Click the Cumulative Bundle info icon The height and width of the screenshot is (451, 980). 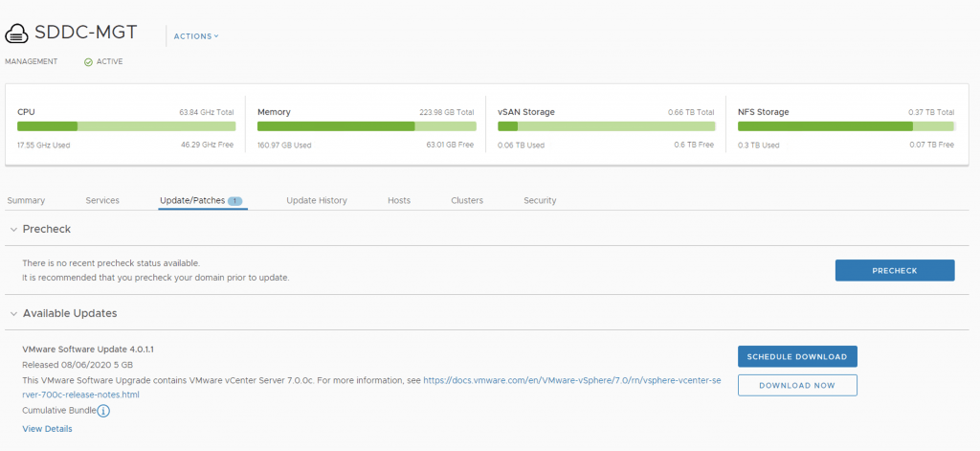(103, 411)
